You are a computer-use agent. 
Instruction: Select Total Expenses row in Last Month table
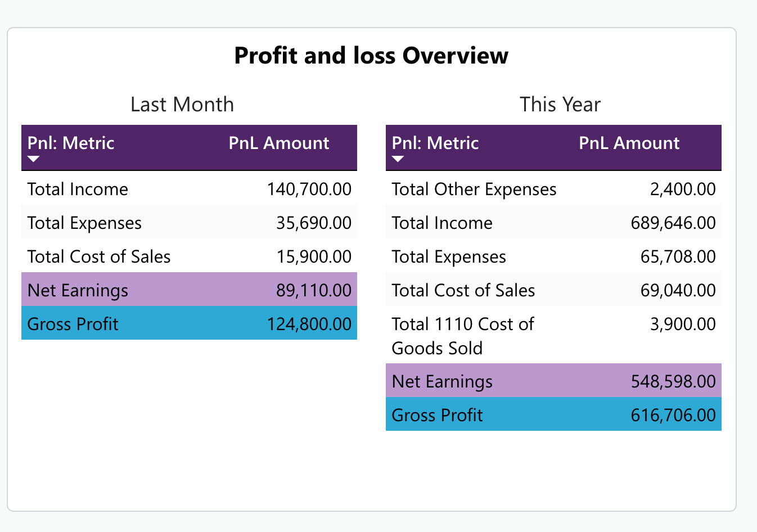189,222
